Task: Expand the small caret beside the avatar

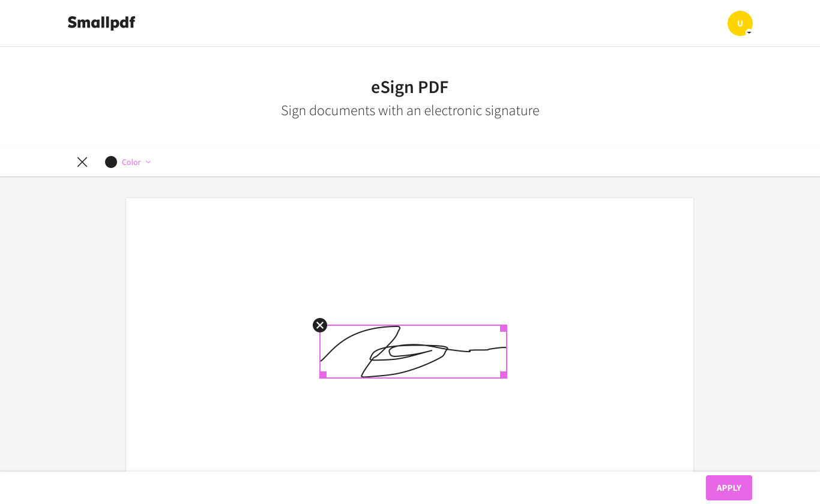Action: coord(749,32)
